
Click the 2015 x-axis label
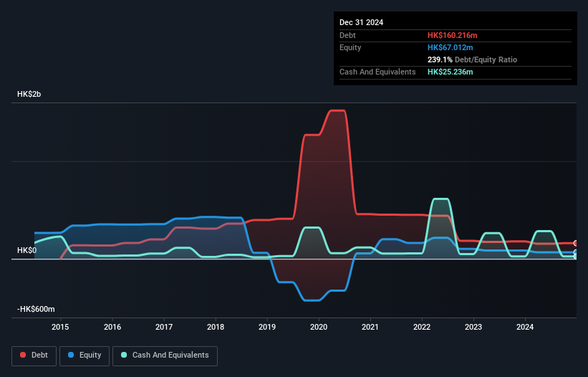coord(60,327)
